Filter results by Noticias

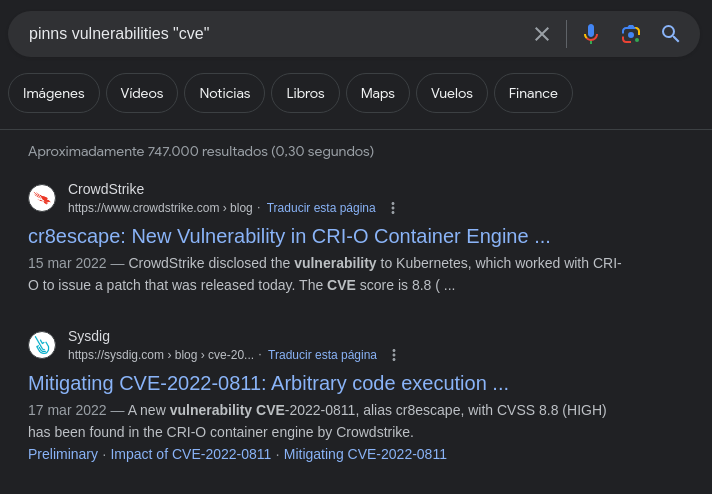[225, 93]
